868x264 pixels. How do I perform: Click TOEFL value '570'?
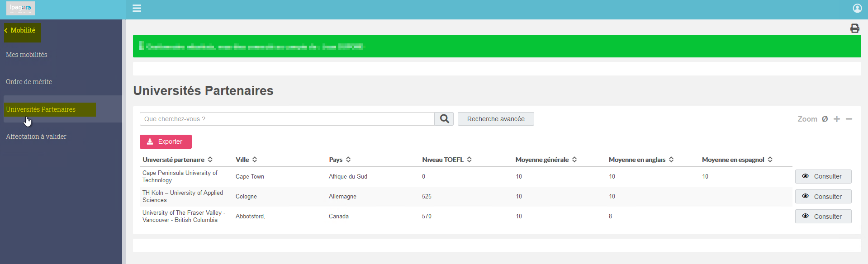click(x=427, y=217)
